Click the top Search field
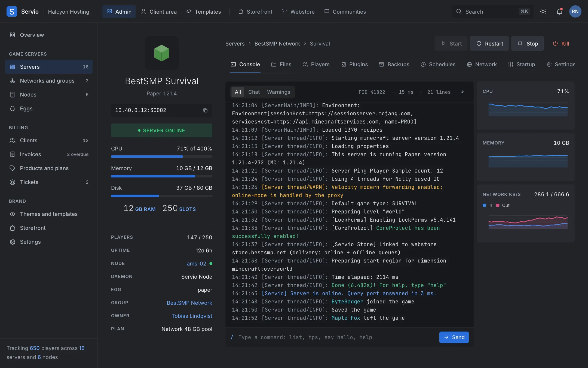The width and height of the screenshot is (588, 368). pos(492,11)
